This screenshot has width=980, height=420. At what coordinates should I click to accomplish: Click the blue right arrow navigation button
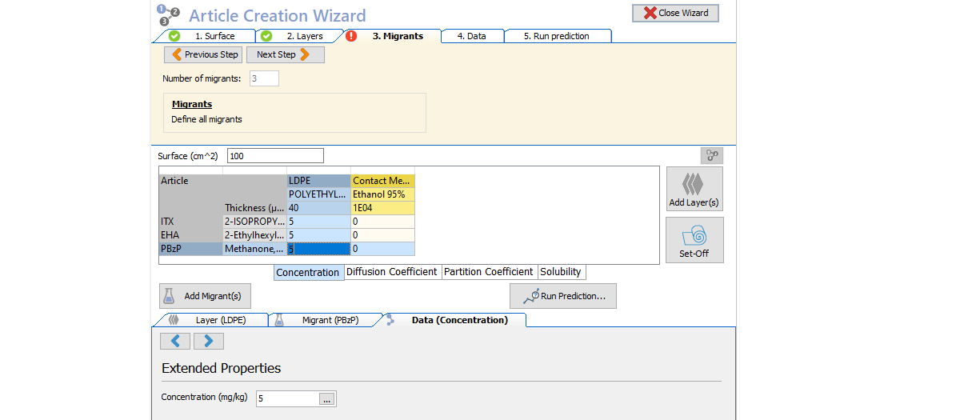(x=208, y=342)
